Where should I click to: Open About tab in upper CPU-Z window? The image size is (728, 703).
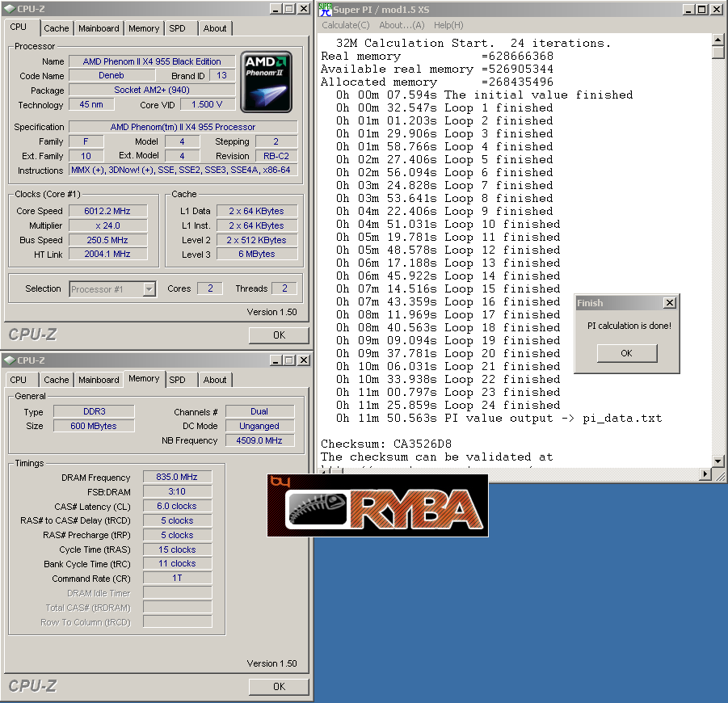pyautogui.click(x=215, y=28)
